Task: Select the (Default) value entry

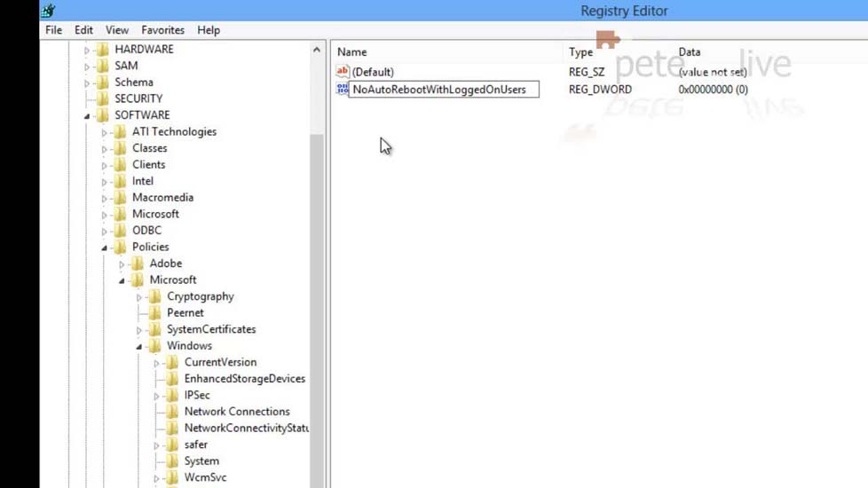Action: (373, 72)
